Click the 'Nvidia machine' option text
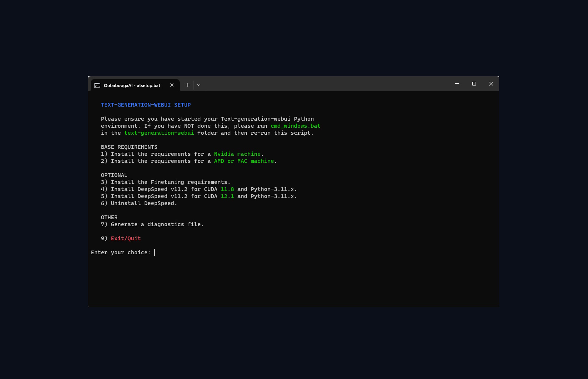Screen dimensions: 588x379 click(x=237, y=154)
